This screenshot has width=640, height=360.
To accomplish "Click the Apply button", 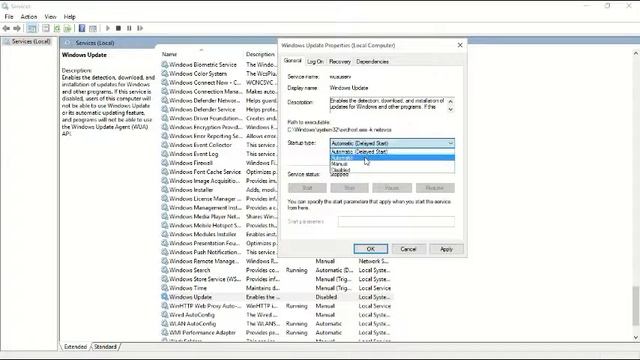I will (x=446, y=249).
